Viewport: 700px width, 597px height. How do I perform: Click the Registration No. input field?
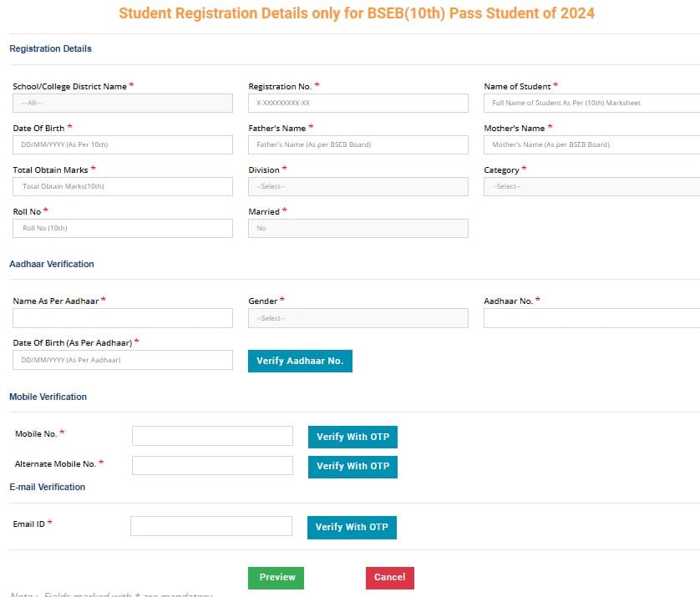click(358, 103)
